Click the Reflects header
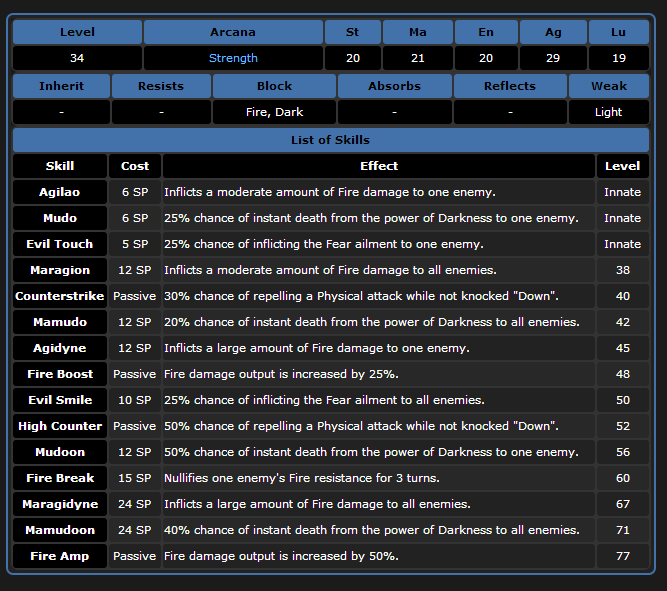667x591 pixels. click(510, 86)
